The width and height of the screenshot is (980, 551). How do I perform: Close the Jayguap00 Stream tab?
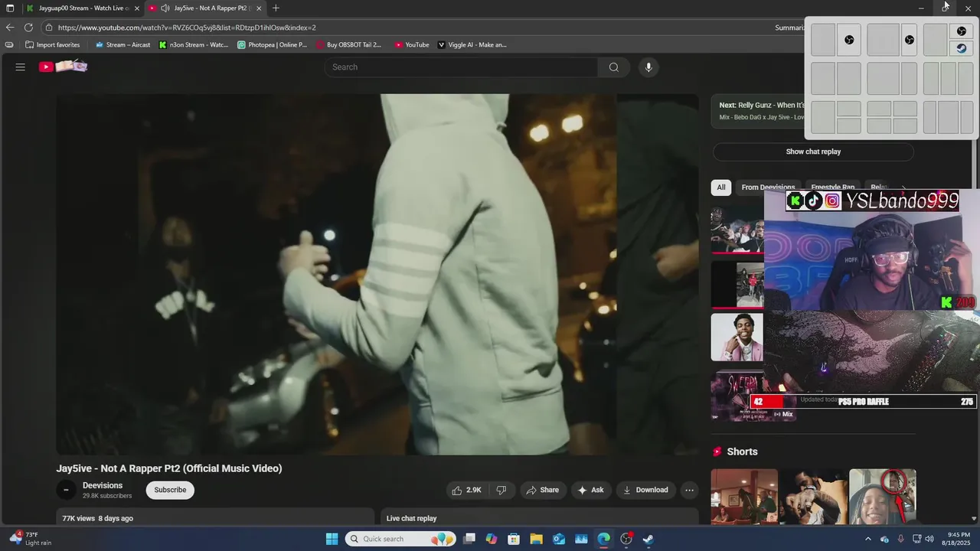137,8
